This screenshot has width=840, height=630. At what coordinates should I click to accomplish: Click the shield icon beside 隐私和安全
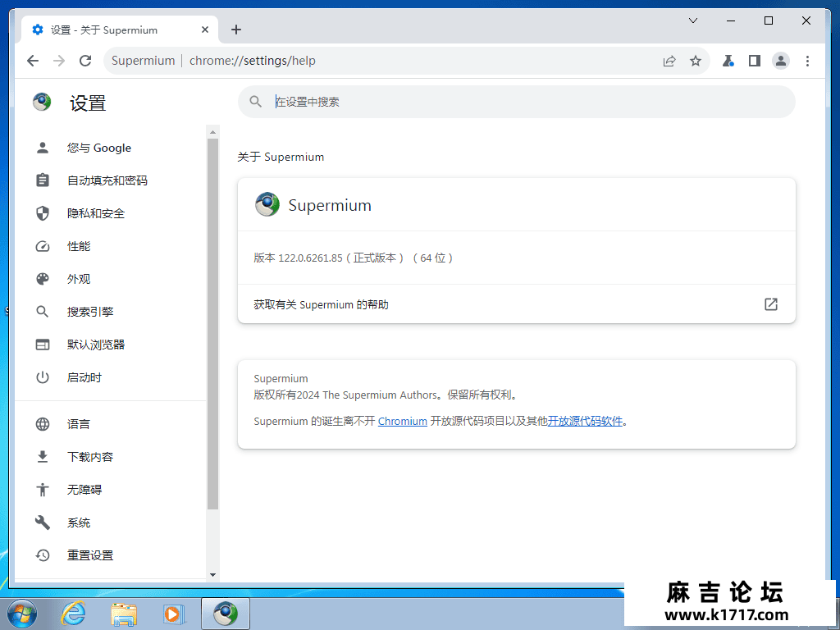(x=43, y=213)
